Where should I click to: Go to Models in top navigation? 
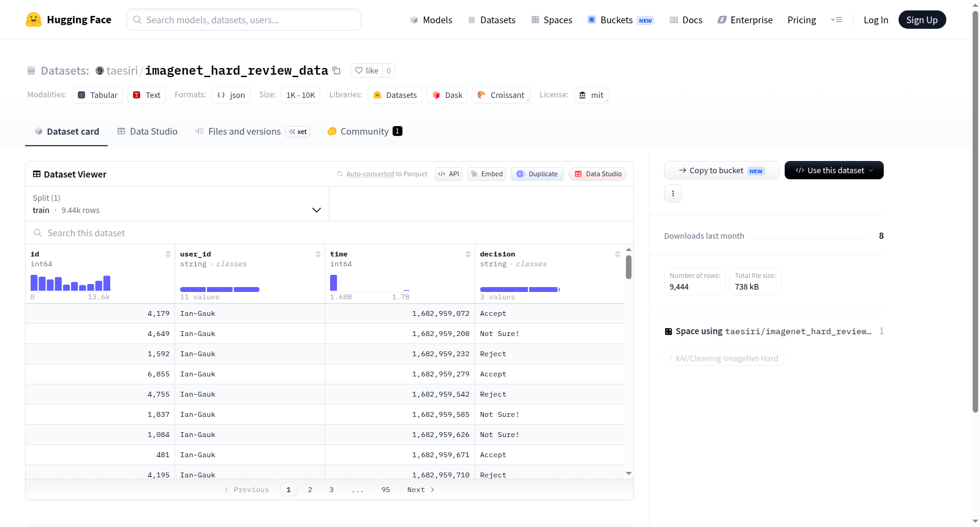click(431, 20)
